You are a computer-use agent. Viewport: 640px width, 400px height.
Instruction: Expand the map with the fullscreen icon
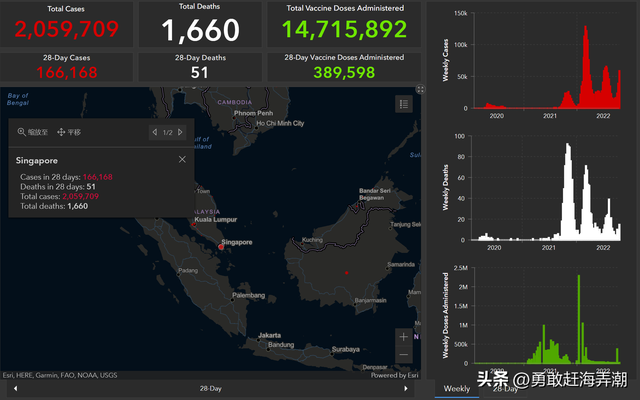click(x=419, y=90)
